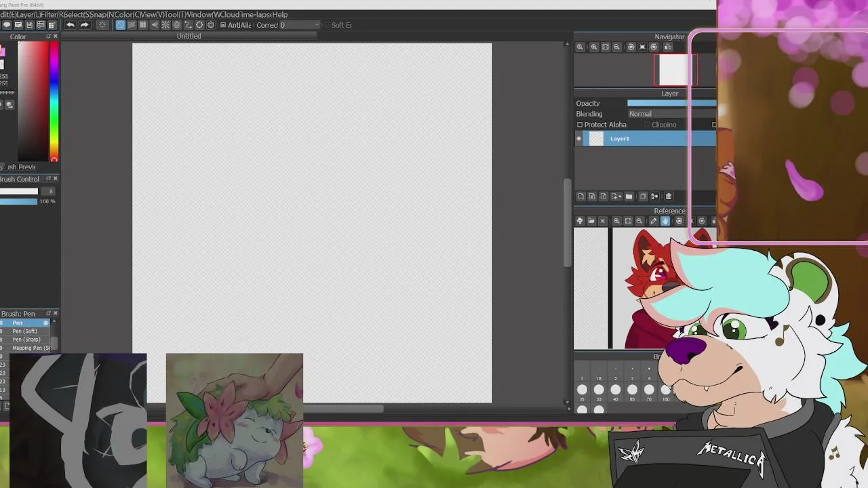Select the radial snap icon

tap(165, 25)
